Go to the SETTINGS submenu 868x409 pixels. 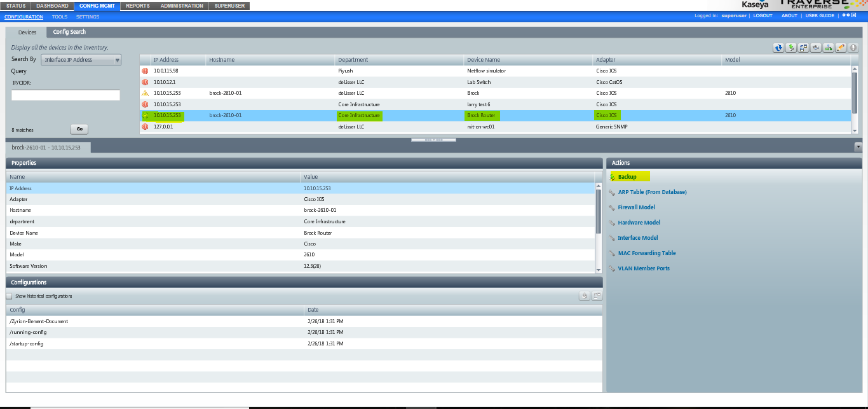tap(88, 17)
